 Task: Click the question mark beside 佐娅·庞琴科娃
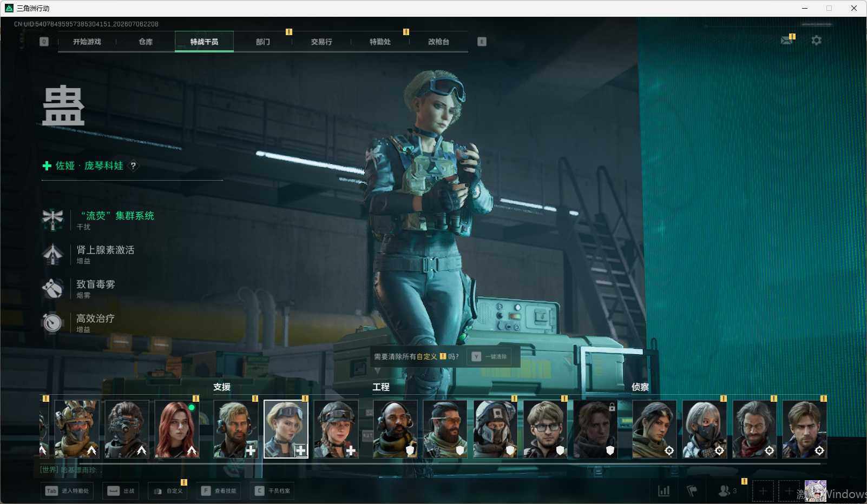[133, 165]
